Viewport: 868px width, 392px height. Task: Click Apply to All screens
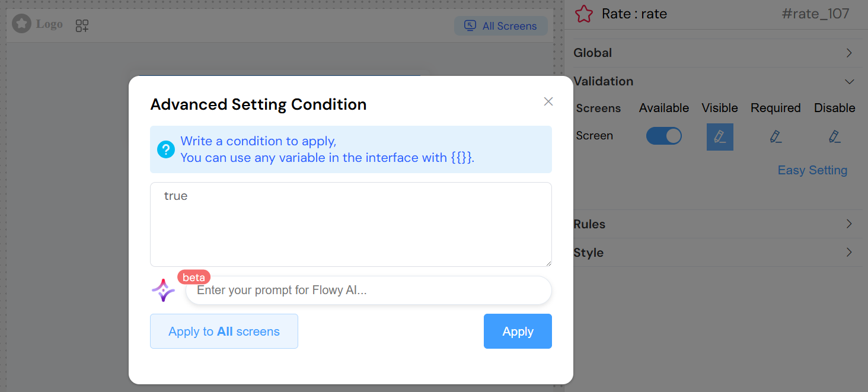pos(224,331)
